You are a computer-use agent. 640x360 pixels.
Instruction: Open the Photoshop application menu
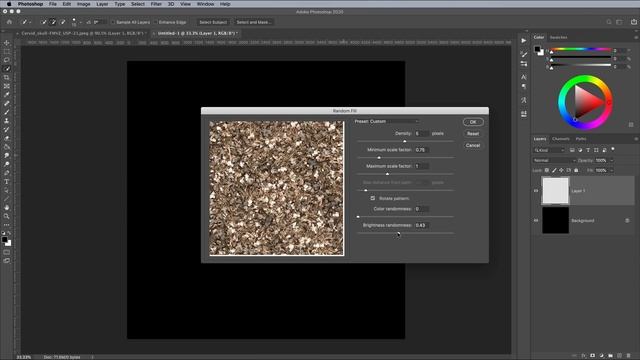pyautogui.click(x=30, y=4)
